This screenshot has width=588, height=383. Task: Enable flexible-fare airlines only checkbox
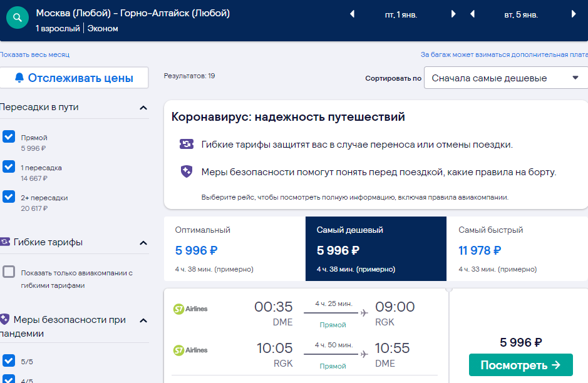(9, 272)
